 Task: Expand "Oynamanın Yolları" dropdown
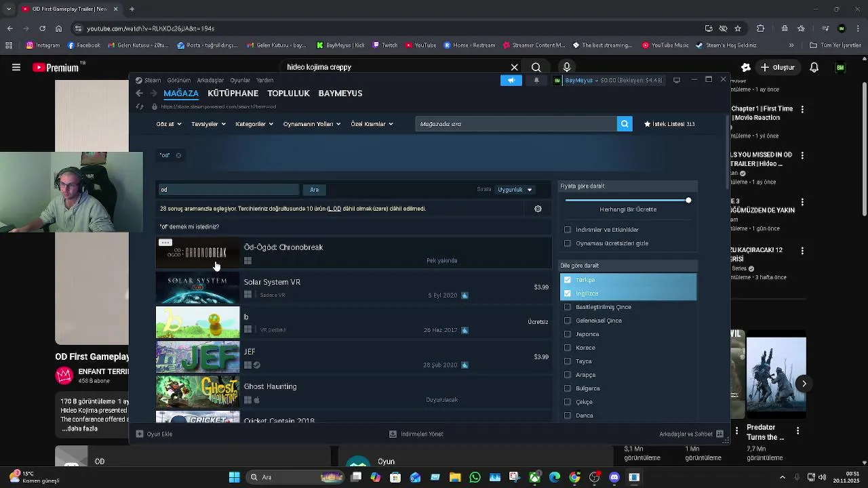[x=312, y=124]
